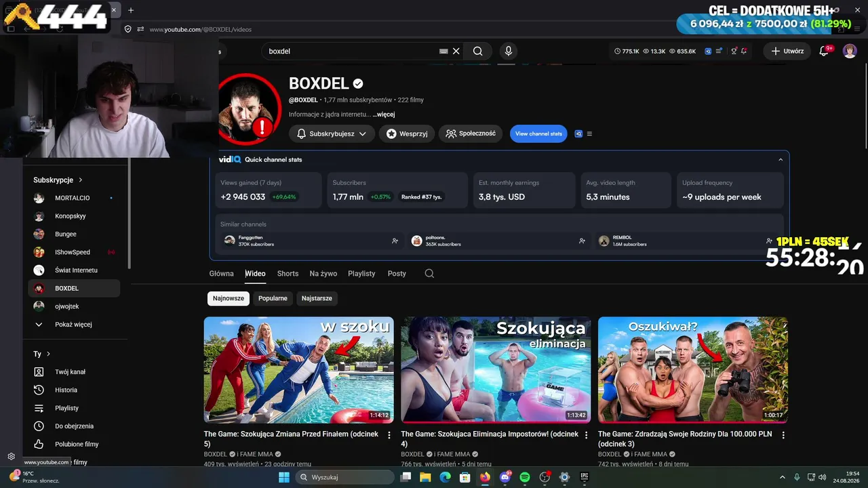This screenshot has height=488, width=868.
Task: Click View channel stats button
Action: [538, 134]
